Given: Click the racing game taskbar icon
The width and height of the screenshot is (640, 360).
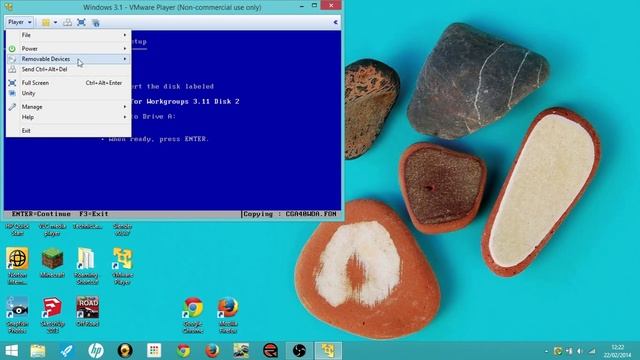Looking at the screenshot, I should tap(241, 351).
